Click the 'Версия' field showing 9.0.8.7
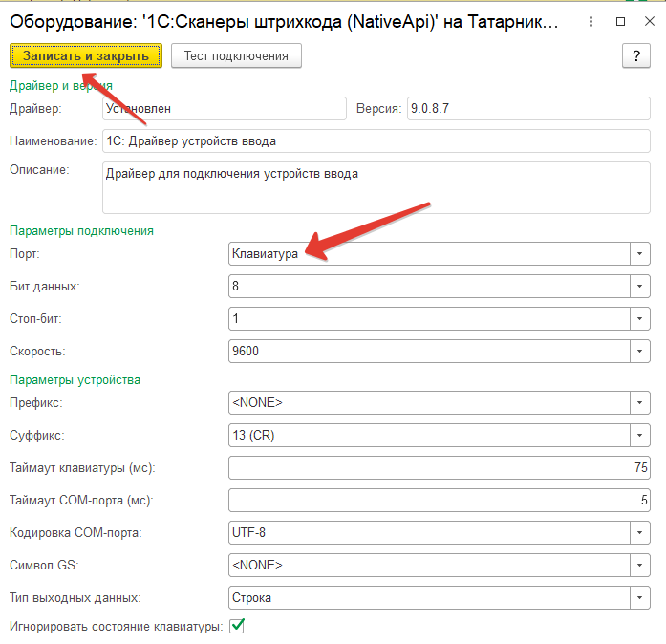The height and width of the screenshot is (644, 666). tap(528, 108)
